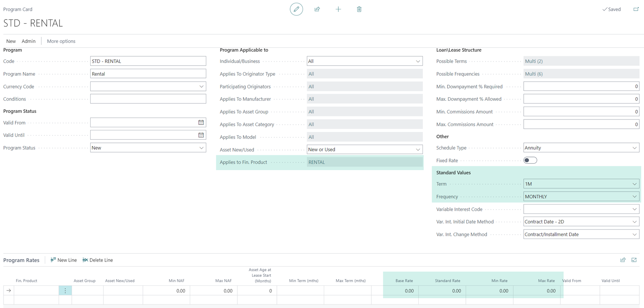Click the Fin. Product column header
The width and height of the screenshot is (644, 308).
click(27, 281)
